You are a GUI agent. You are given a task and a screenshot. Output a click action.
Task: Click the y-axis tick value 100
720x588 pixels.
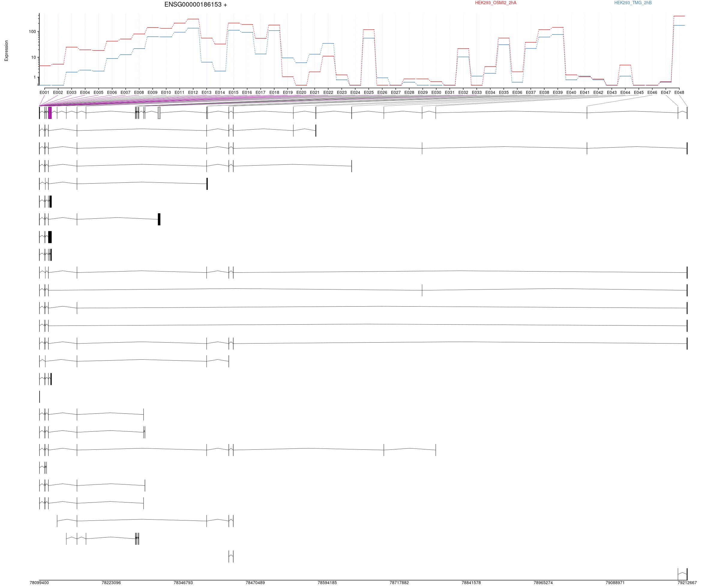32,32
